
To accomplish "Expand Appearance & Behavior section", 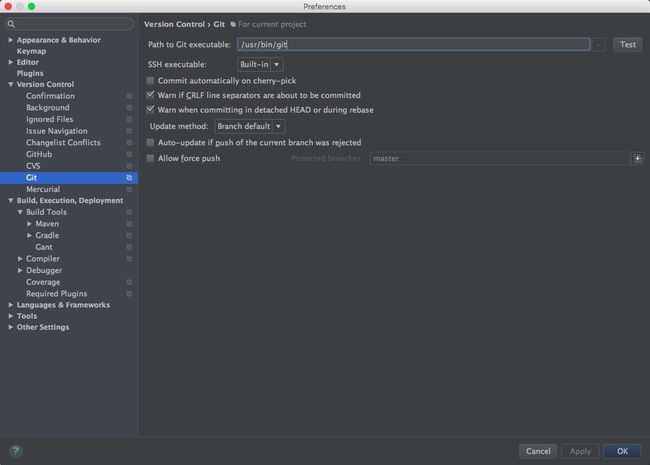I will tap(11, 40).
